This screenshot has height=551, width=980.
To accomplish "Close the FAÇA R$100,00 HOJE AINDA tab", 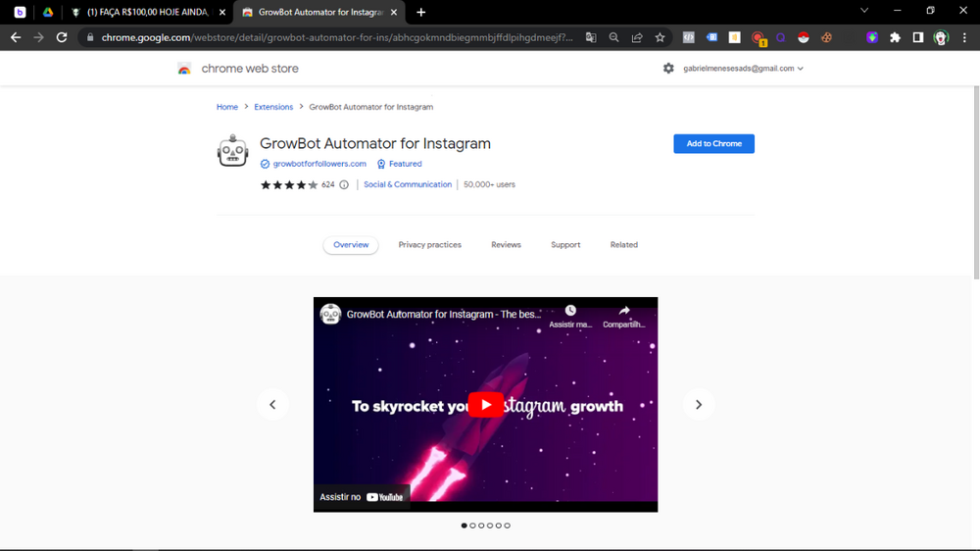I will 221,12.
